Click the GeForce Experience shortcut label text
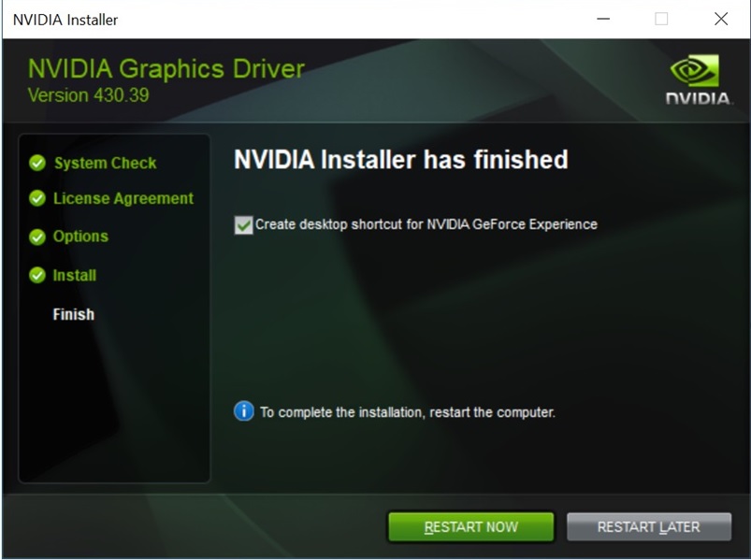This screenshot has height=560, width=751. pyautogui.click(x=426, y=224)
